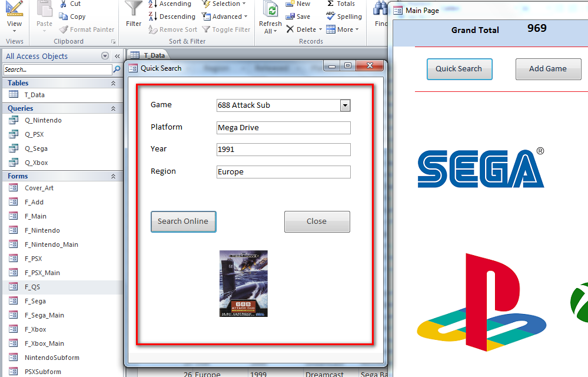
Task: Click the PlayStation logo on Main Page
Action: (481, 302)
